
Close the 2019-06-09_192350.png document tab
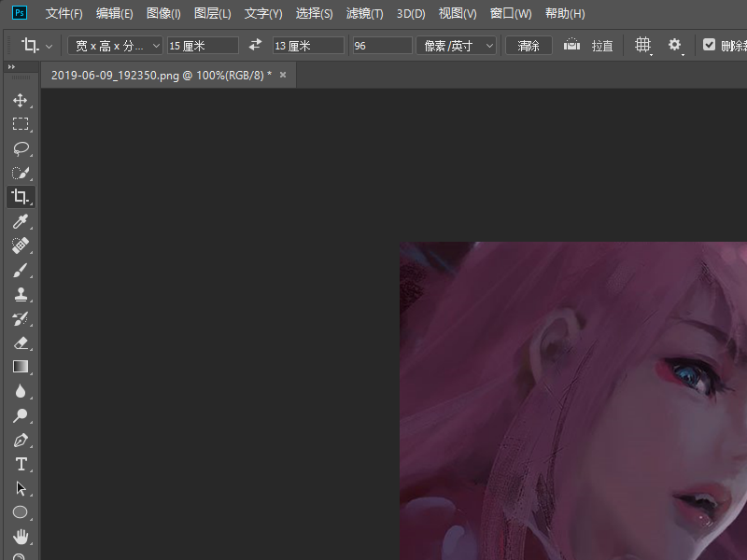[283, 75]
